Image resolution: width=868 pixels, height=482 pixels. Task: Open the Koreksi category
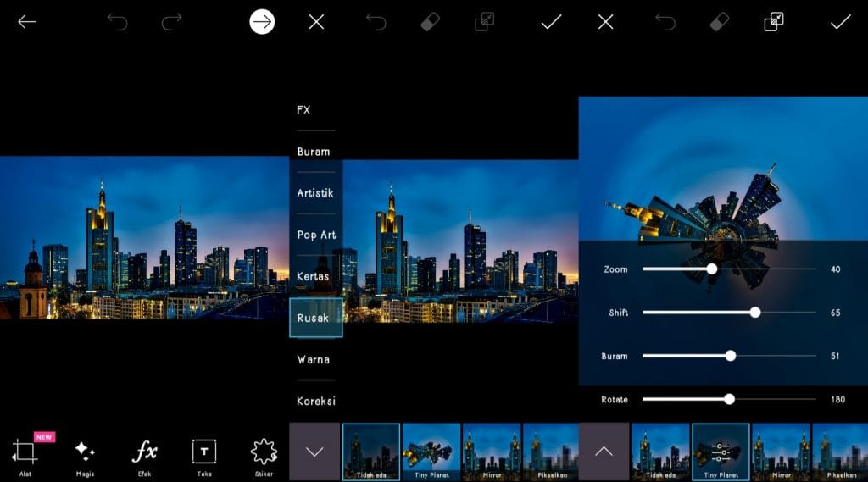coord(315,401)
